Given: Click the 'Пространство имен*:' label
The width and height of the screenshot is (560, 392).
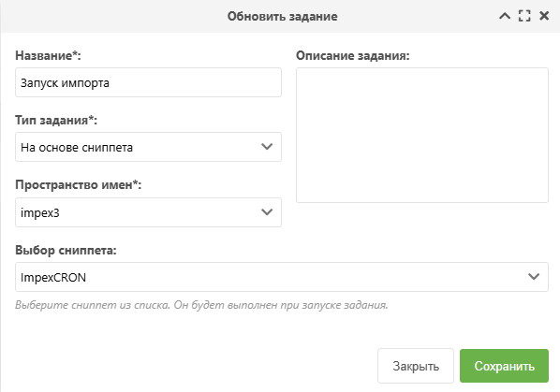Looking at the screenshot, I should coord(79,184).
